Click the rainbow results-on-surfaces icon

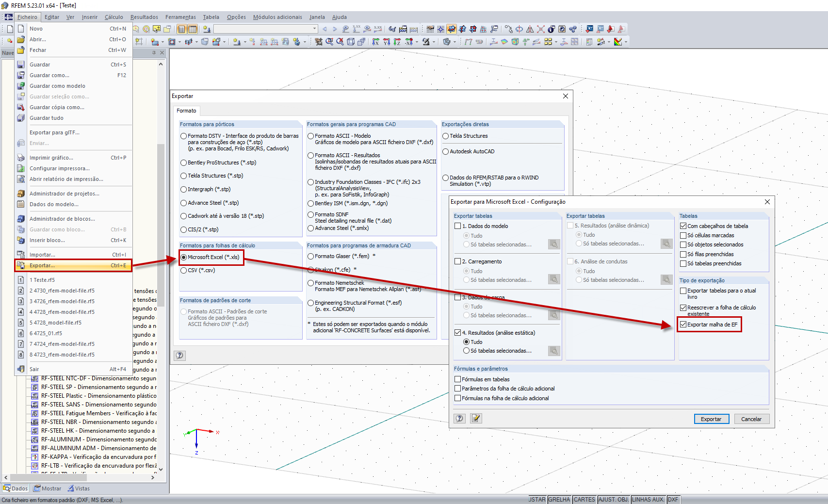point(504,42)
